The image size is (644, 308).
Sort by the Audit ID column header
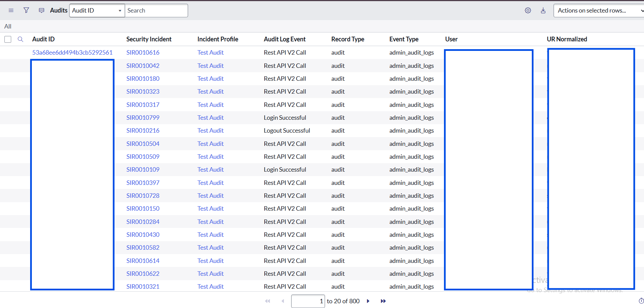pos(43,39)
